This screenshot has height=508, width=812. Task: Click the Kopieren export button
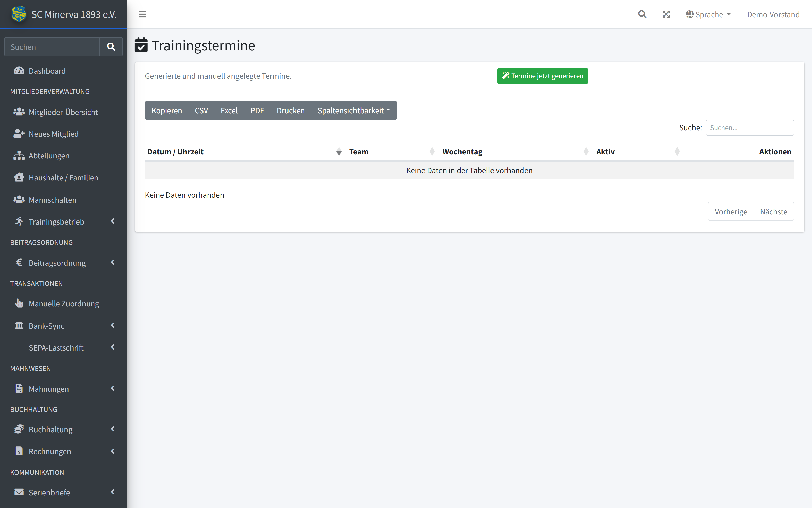click(166, 110)
